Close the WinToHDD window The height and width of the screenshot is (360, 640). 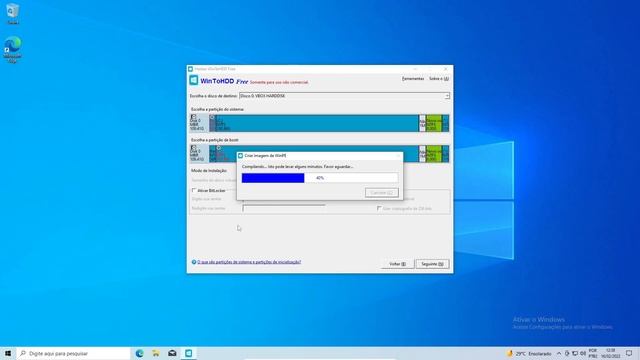click(x=445, y=69)
